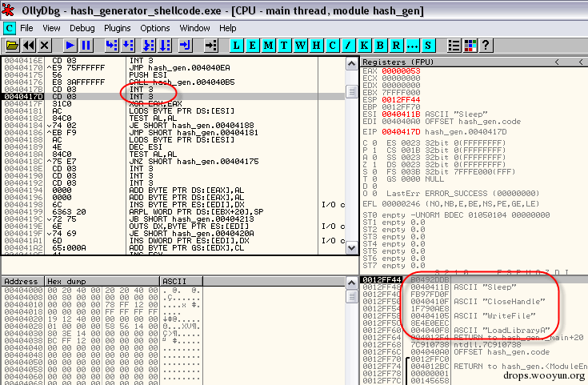
Task: Click the Step into icon
Action: [x=111, y=46]
